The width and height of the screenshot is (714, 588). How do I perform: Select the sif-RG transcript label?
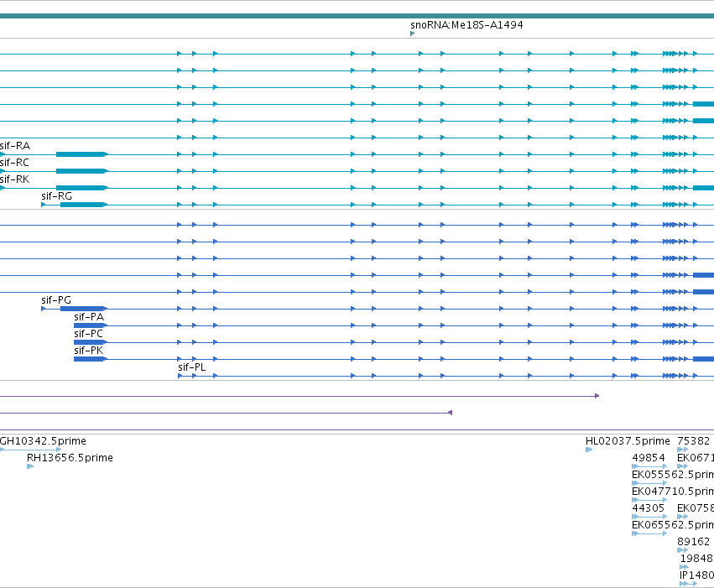56,196
